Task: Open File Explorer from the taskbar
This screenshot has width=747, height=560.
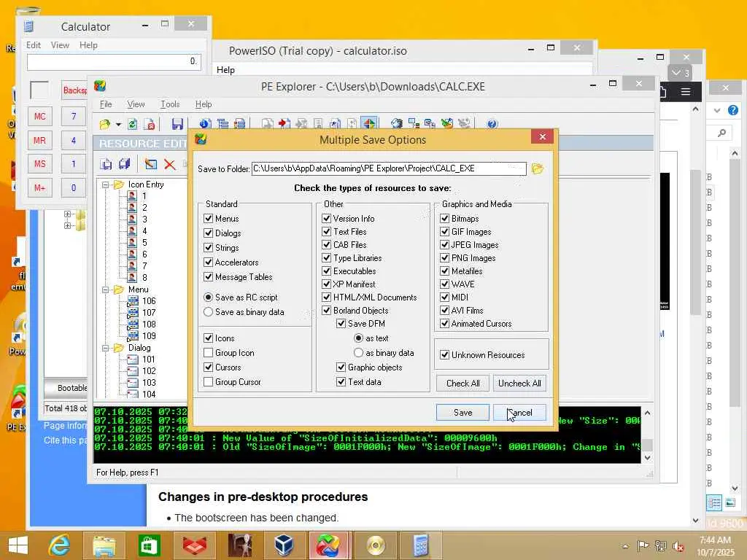Action: tap(104, 545)
